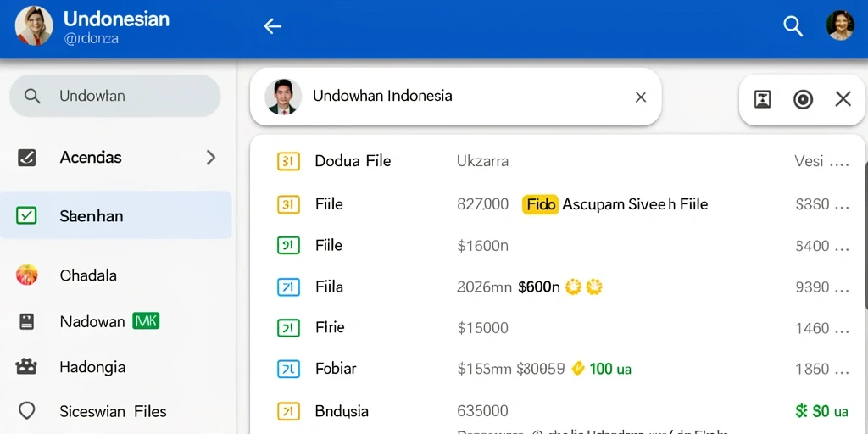Click yellow icon on Fiile 827,000 row
The width and height of the screenshot is (868, 434).
point(288,204)
